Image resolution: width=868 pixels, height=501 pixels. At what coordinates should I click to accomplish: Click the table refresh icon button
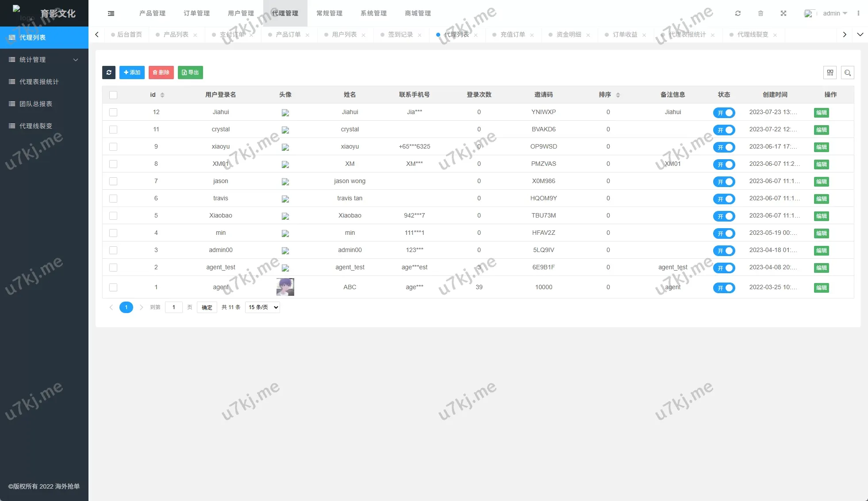(x=109, y=73)
